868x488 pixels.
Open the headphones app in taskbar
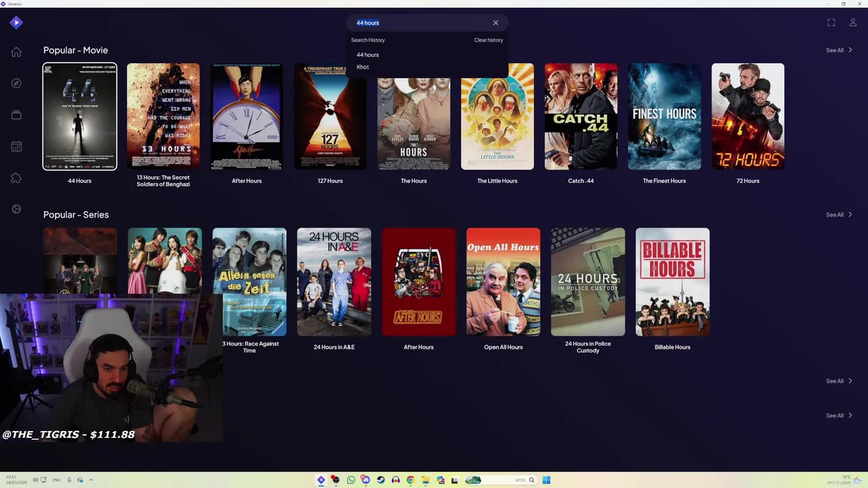pyautogui.click(x=395, y=480)
